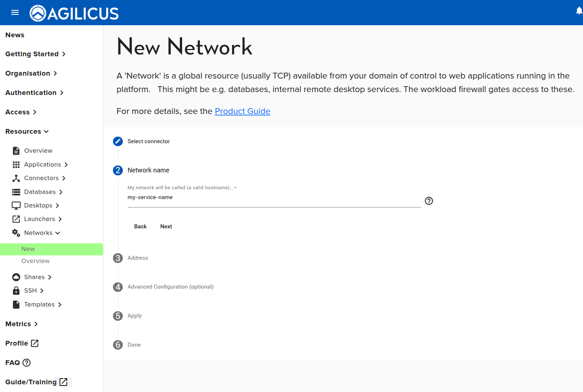Expand the Launchers submenu chevron
583x392 pixels.
[60, 219]
